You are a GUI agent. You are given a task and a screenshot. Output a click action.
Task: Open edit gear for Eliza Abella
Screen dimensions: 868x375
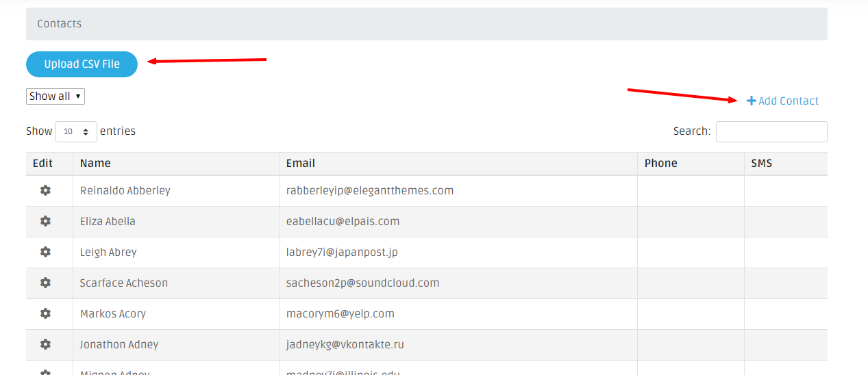[45, 221]
